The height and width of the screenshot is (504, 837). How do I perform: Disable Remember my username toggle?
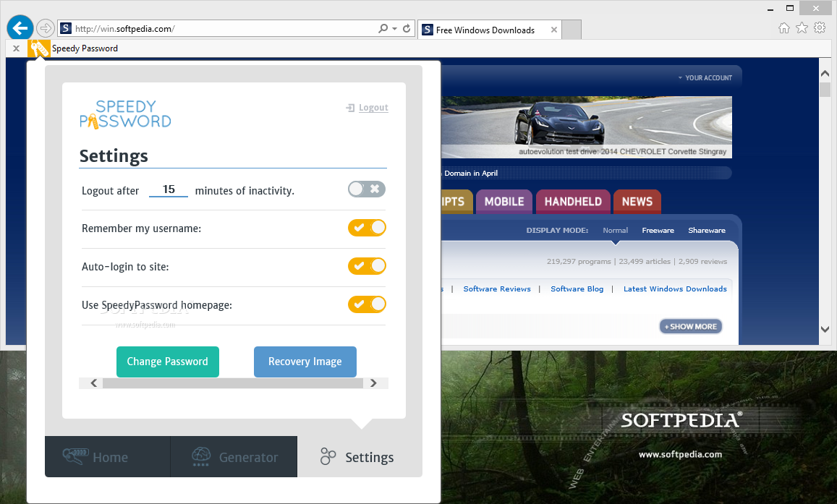(367, 228)
